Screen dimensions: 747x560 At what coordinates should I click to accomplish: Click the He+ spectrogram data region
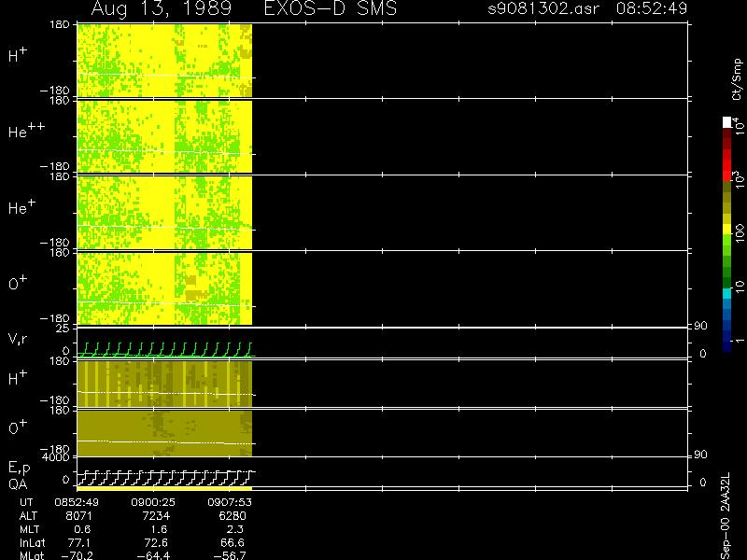164,213
